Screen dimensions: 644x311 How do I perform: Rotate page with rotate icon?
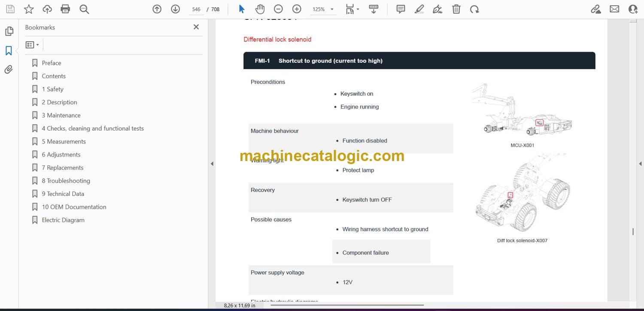click(x=474, y=9)
